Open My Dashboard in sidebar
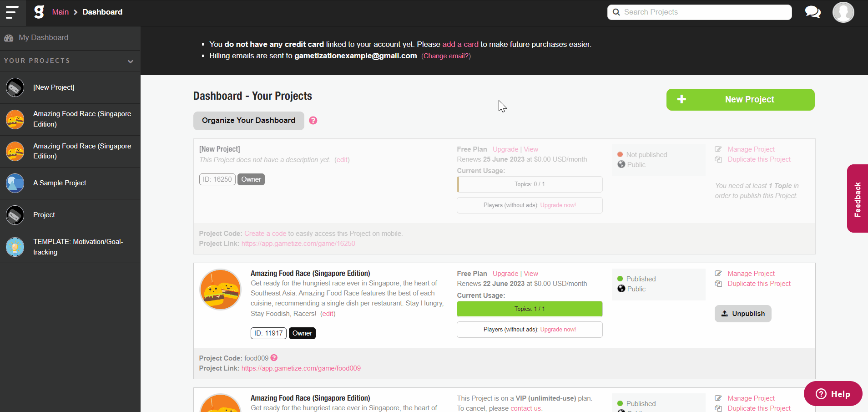Viewport: 868px width, 412px height. [x=70, y=38]
